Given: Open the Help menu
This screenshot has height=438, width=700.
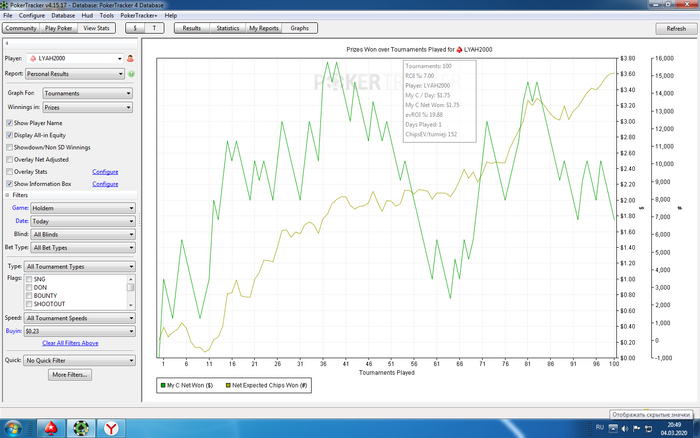Looking at the screenshot, I should point(171,15).
